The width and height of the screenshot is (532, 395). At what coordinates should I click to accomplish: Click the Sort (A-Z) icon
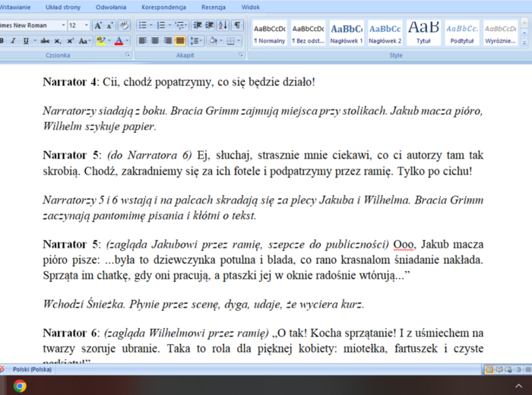[223, 25]
